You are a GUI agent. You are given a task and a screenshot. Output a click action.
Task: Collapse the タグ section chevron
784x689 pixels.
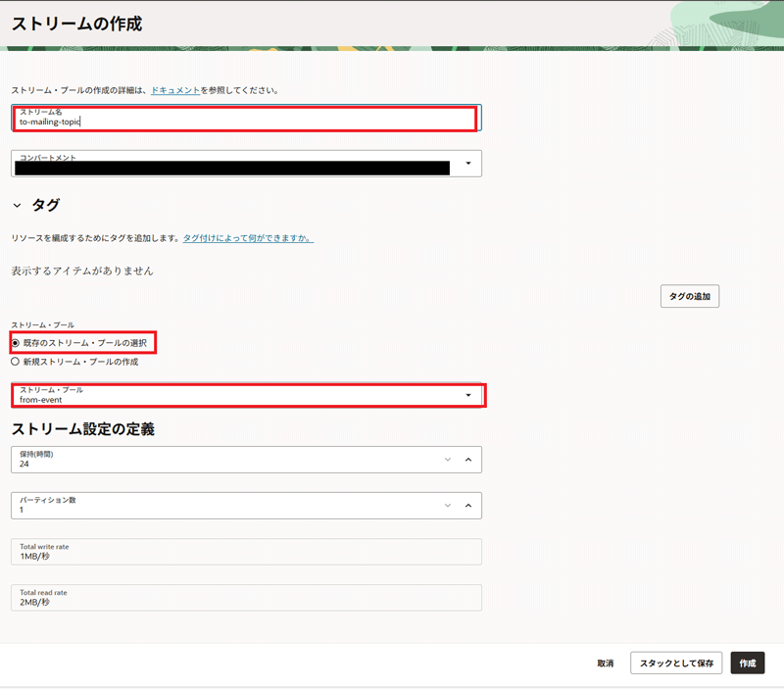click(17, 206)
